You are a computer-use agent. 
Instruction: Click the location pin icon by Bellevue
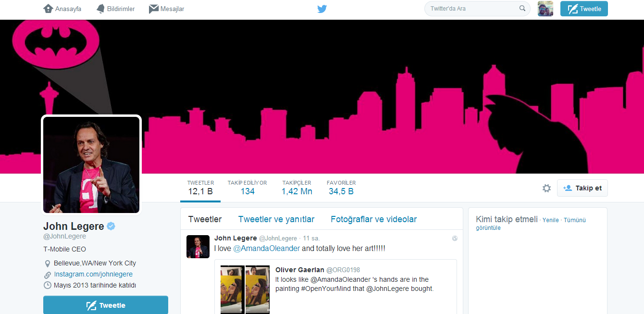[48, 264]
